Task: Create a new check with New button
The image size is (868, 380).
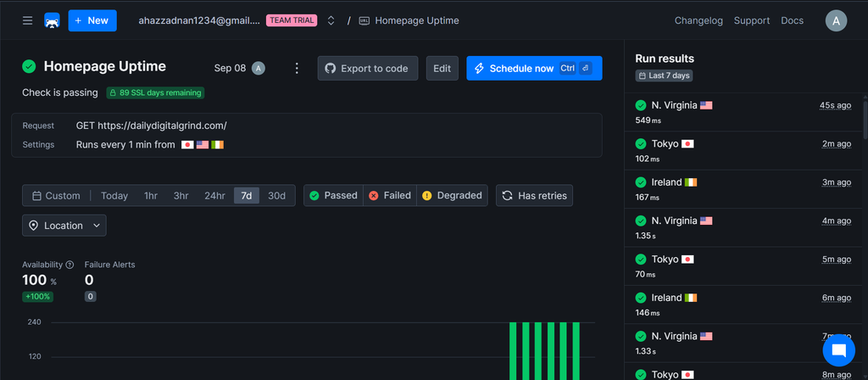Action: [92, 20]
